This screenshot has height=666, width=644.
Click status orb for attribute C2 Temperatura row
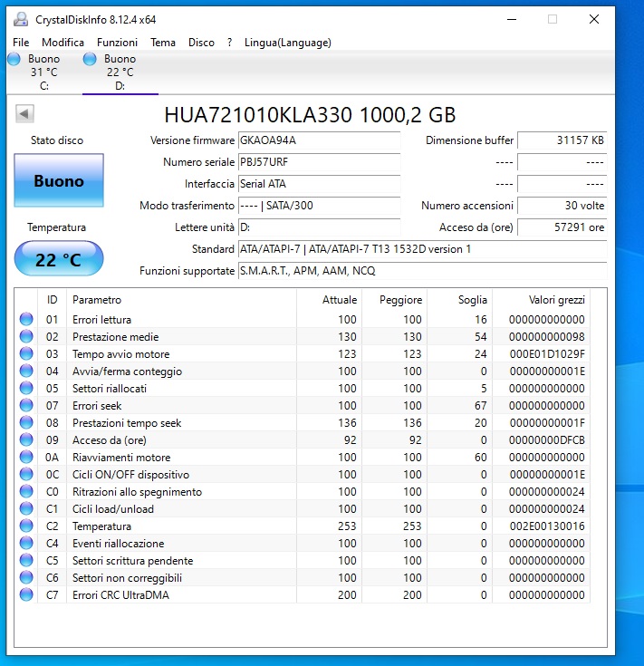coord(26,526)
